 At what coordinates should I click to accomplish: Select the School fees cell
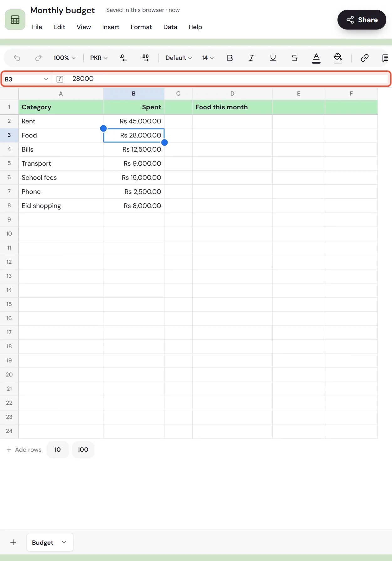point(61,178)
